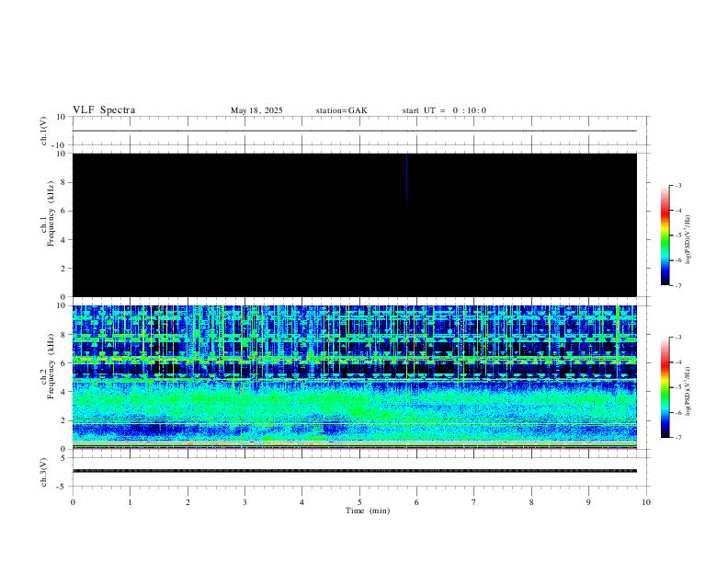This screenshot has width=728, height=563.
Task: Click time axis tick label "9"
Action: [x=588, y=502]
